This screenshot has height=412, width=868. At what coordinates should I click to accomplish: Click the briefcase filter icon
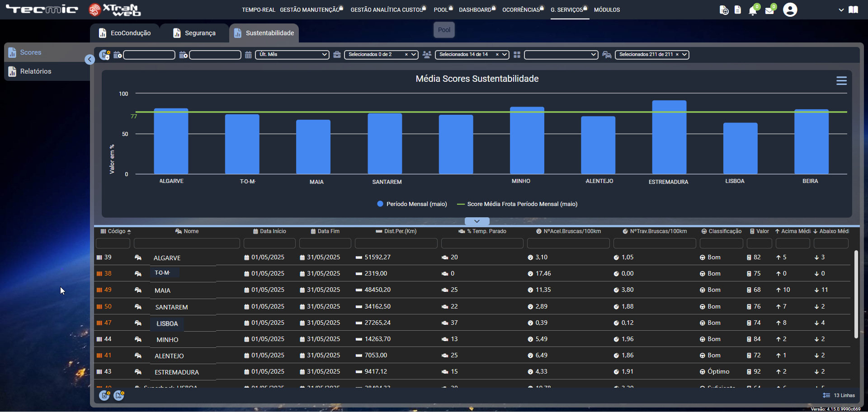(x=337, y=55)
